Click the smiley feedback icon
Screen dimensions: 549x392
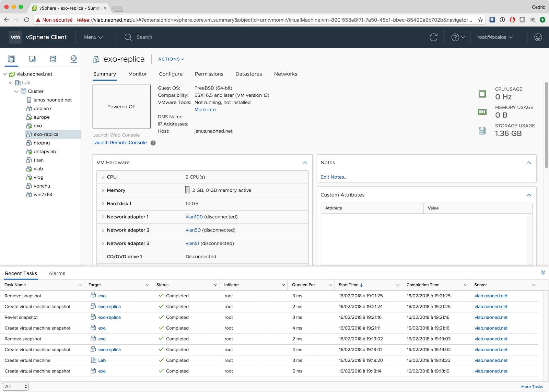(x=538, y=37)
